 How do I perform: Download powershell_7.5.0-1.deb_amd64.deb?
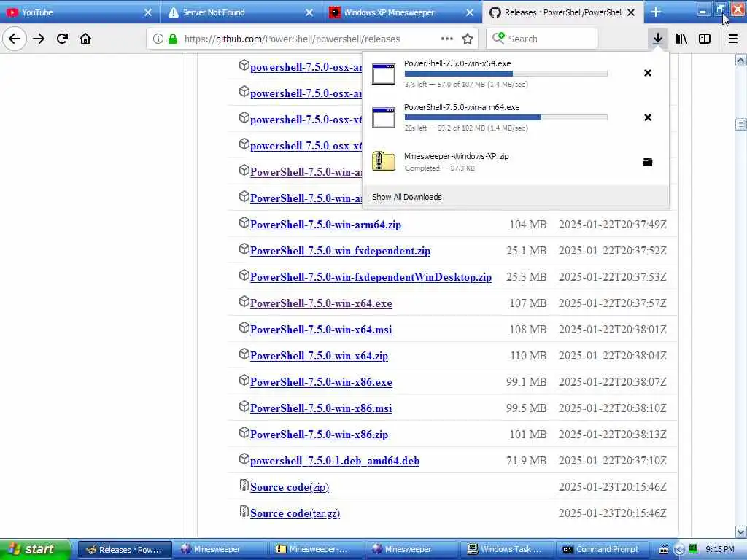point(334,461)
